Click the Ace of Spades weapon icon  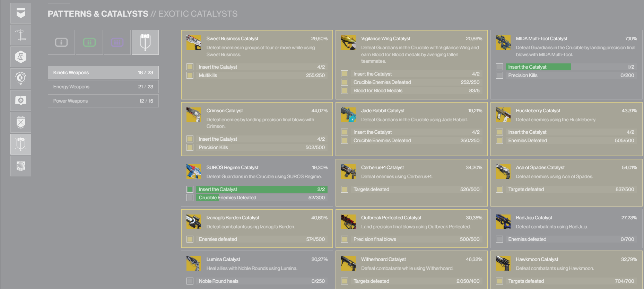tap(503, 172)
